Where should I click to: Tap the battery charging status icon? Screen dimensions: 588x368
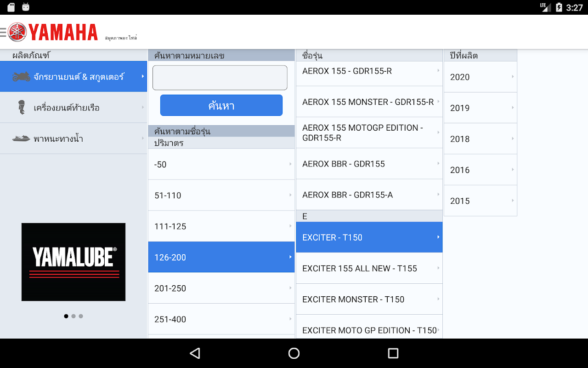[559, 7]
